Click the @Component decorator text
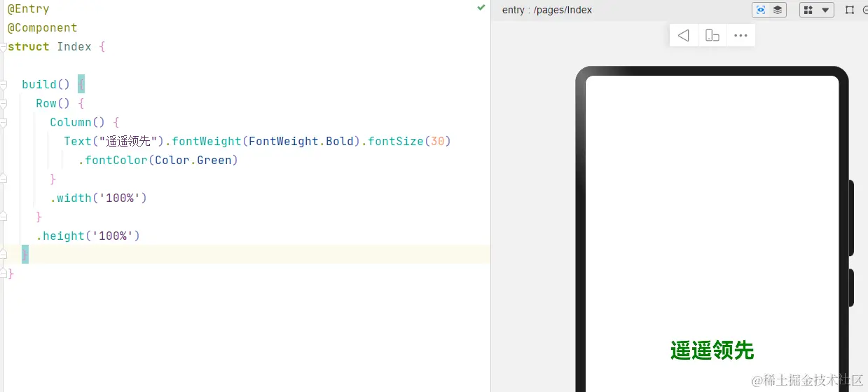 pyautogui.click(x=43, y=28)
